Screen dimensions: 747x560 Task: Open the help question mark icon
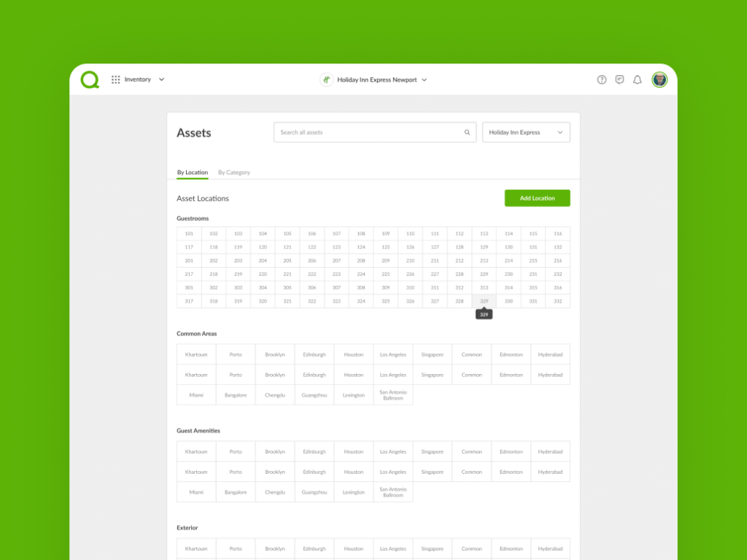coord(602,79)
